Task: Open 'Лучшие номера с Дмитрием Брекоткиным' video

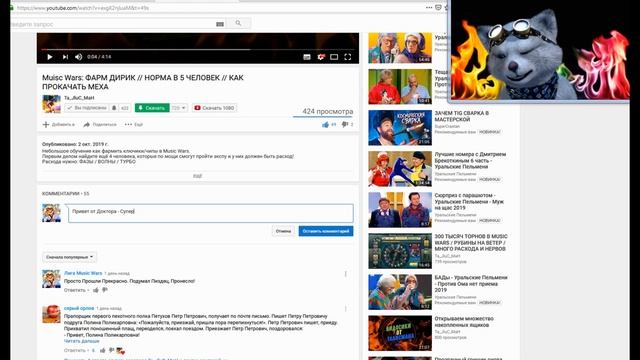Action: pyautogui.click(x=470, y=160)
